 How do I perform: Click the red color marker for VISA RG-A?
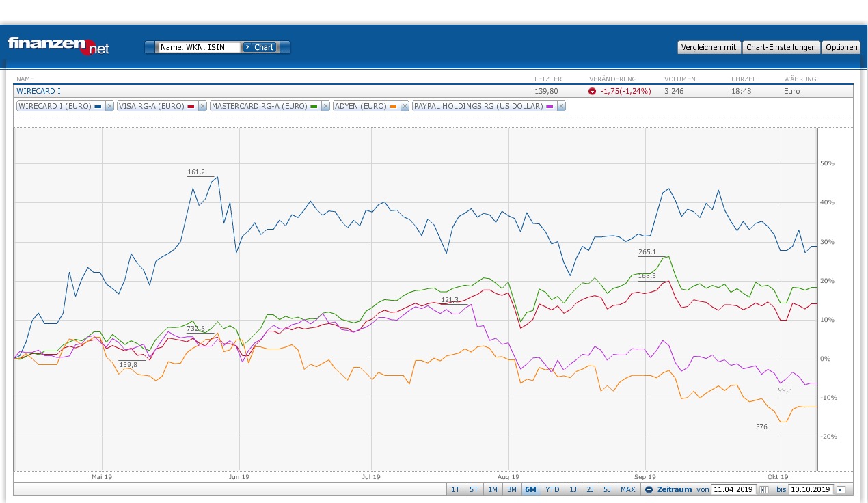(191, 106)
